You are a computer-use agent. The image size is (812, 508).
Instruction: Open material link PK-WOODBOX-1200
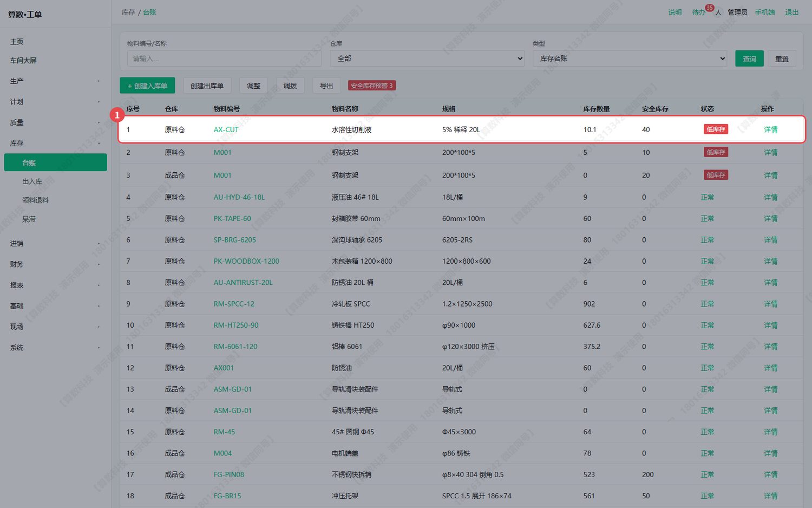click(246, 261)
